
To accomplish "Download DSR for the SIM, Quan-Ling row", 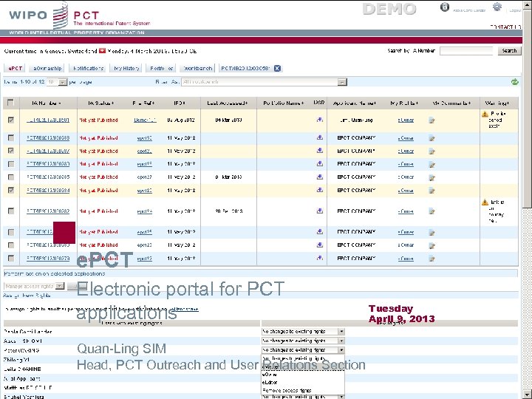I will 320,120.
